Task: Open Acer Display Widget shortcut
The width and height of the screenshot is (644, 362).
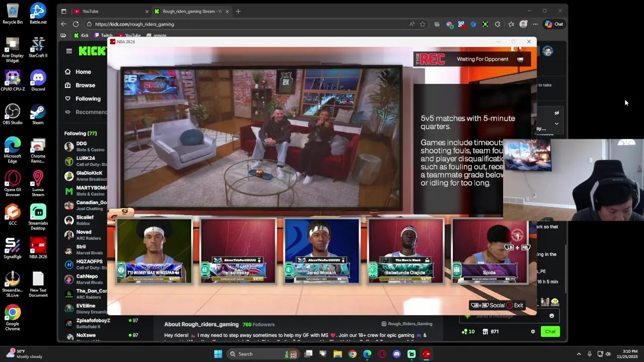Action: point(13,50)
